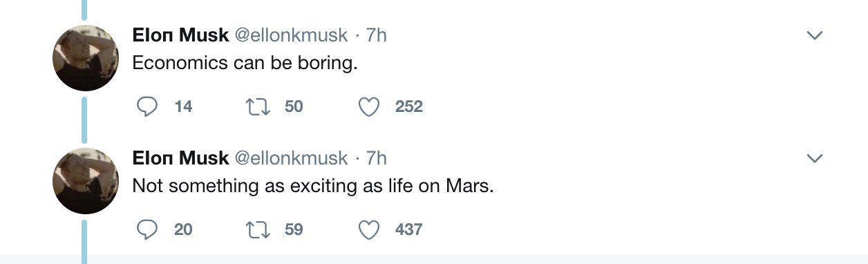Click the 252 likes count
The image size is (868, 264).
click(408, 107)
